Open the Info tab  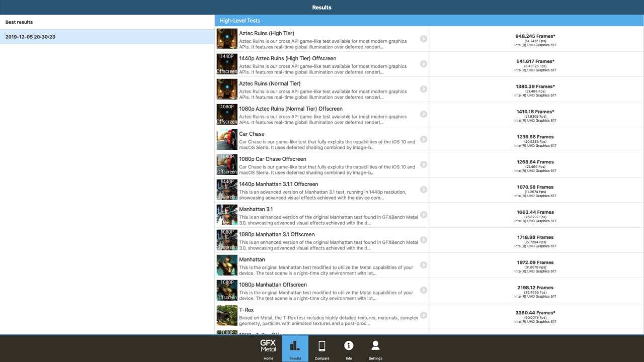[x=349, y=348]
